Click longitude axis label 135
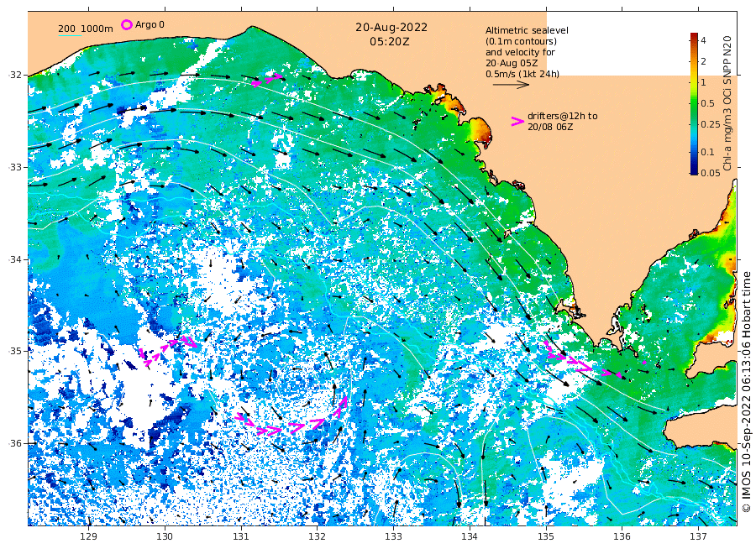The width and height of the screenshot is (756, 554). tap(546, 536)
